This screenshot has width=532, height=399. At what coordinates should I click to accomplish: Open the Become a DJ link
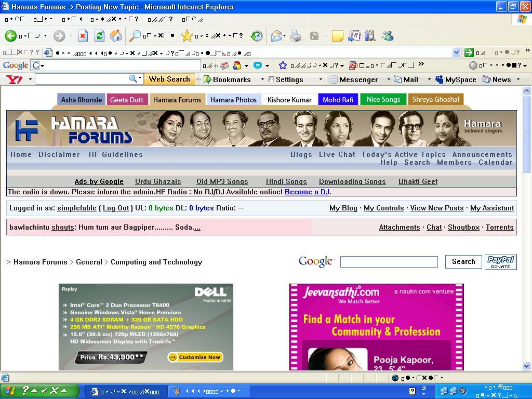point(307,192)
